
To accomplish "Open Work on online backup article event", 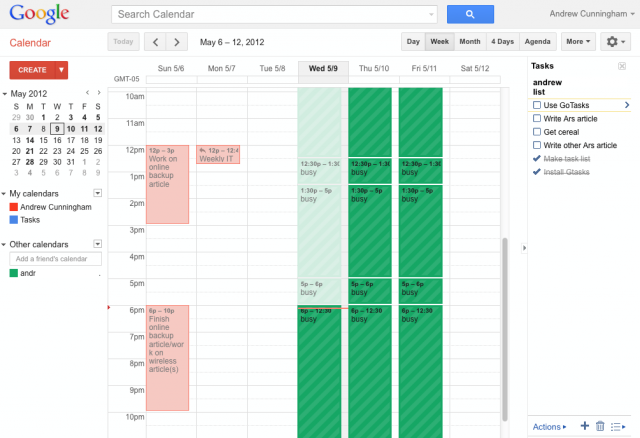I will click(167, 185).
